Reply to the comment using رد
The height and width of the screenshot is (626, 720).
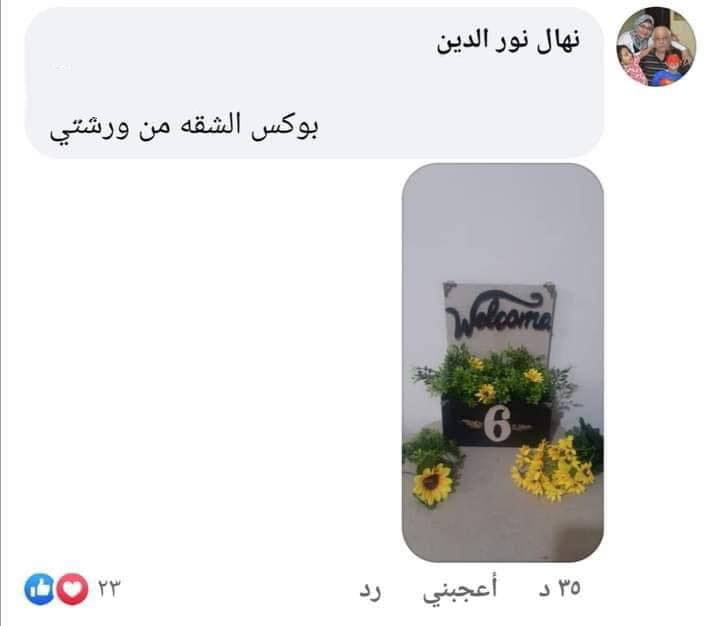pos(370,590)
